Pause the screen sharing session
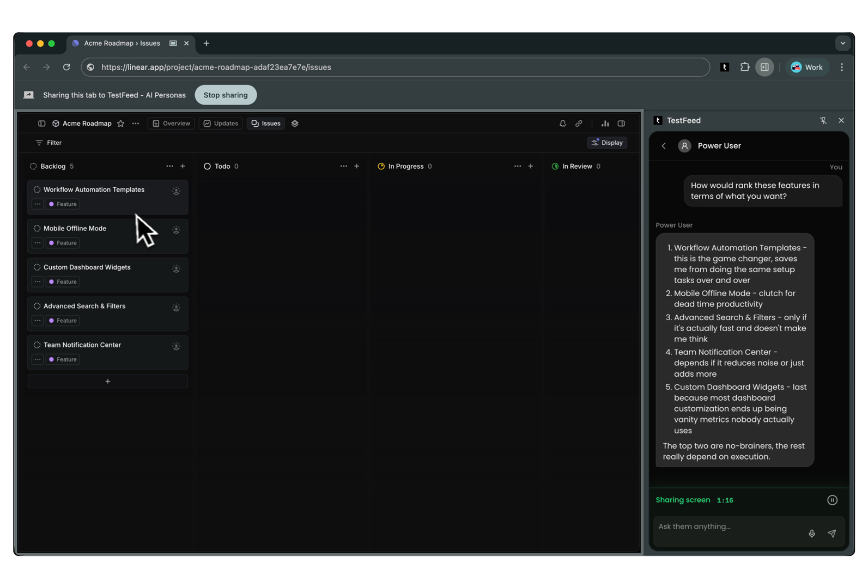Viewport: 868px width, 588px height. pyautogui.click(x=832, y=500)
